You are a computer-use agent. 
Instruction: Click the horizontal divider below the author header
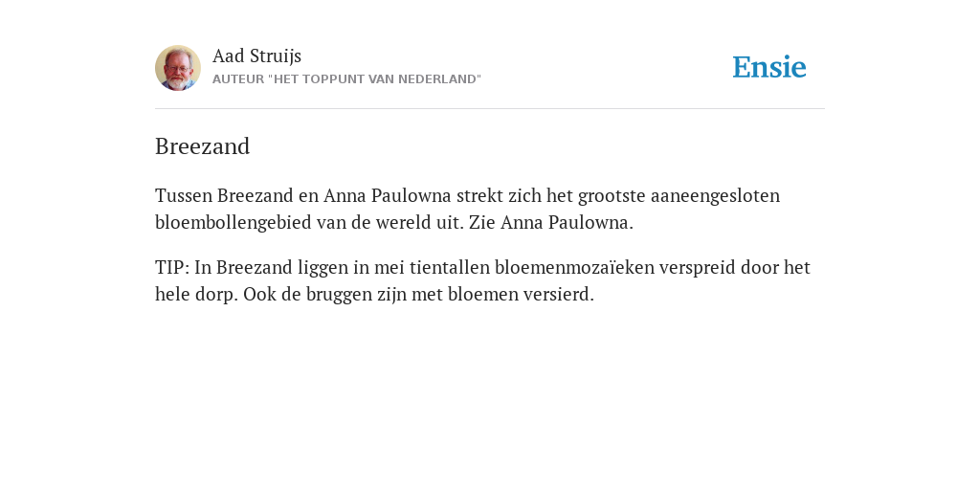[x=490, y=109]
